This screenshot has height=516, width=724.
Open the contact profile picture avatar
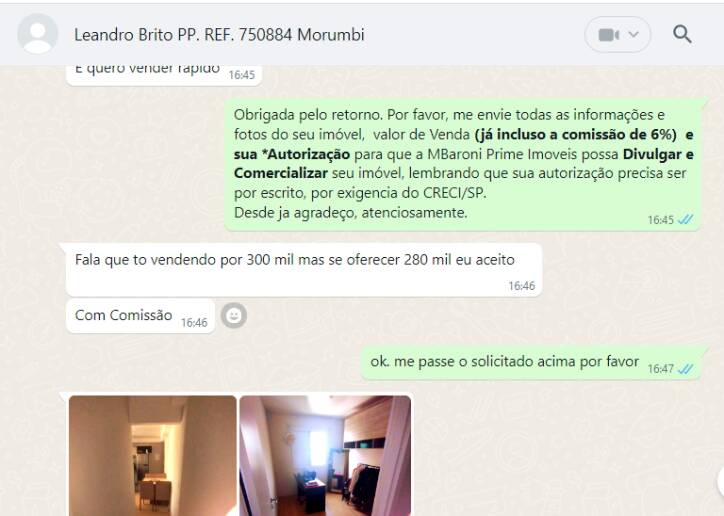(x=37, y=34)
